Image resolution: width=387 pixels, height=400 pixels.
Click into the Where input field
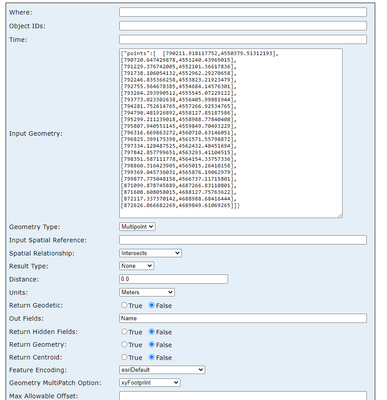243,12
